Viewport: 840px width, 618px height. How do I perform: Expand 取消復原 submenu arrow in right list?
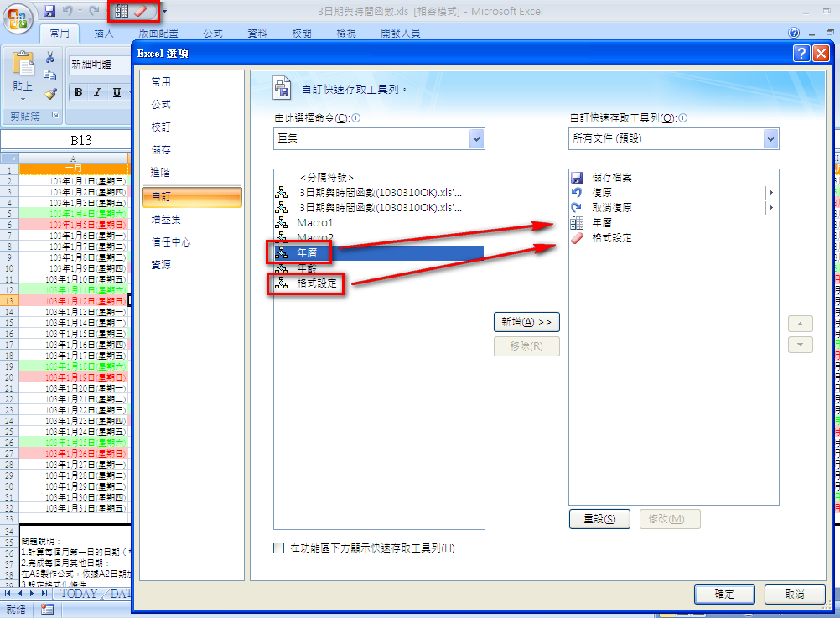(x=771, y=207)
